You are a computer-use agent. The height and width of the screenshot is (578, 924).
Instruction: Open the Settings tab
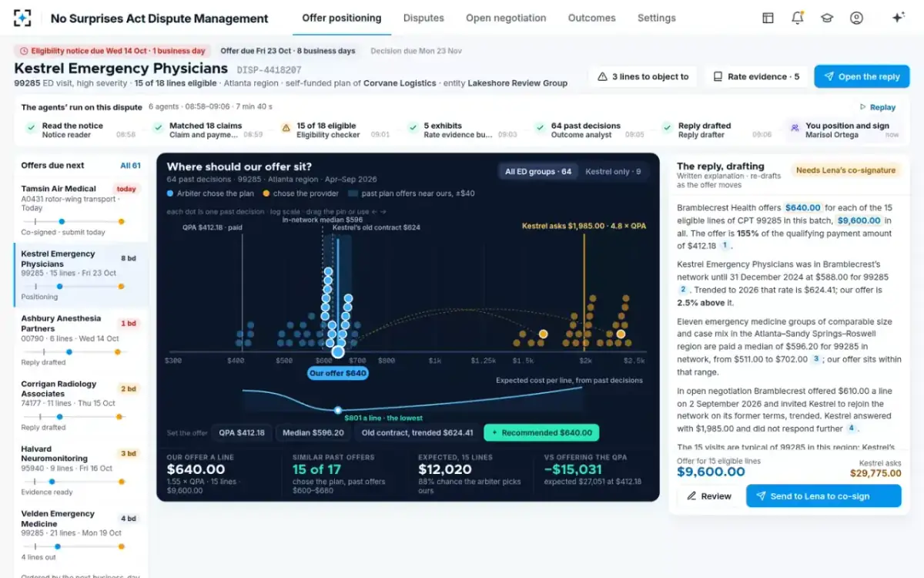(657, 18)
